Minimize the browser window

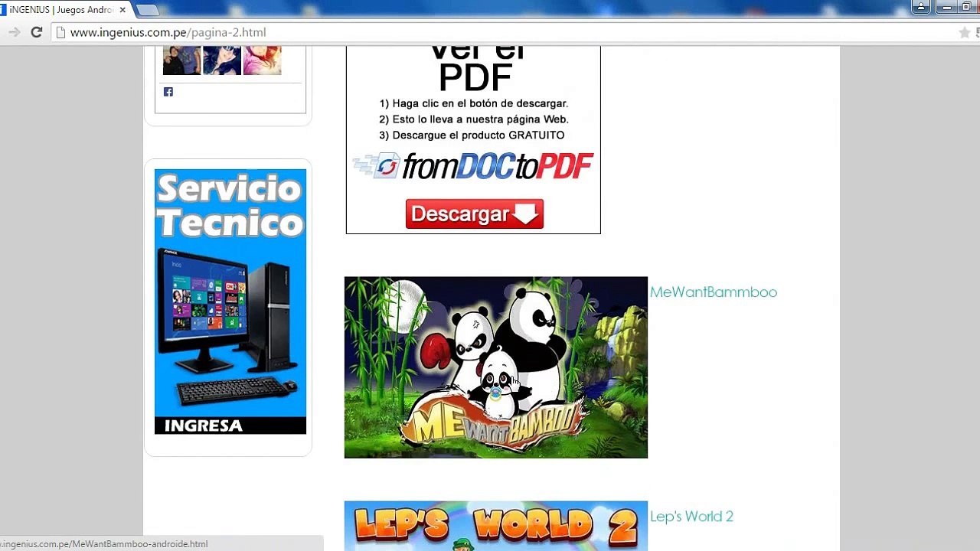pos(947,7)
